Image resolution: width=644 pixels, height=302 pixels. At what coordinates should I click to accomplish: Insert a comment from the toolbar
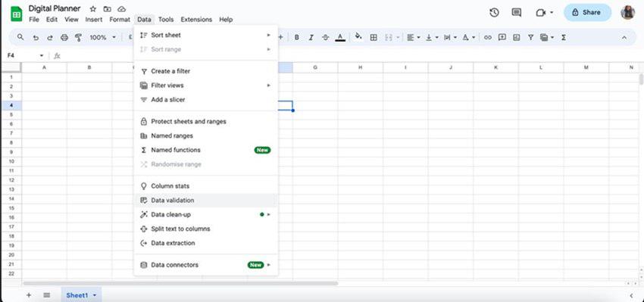click(502, 37)
